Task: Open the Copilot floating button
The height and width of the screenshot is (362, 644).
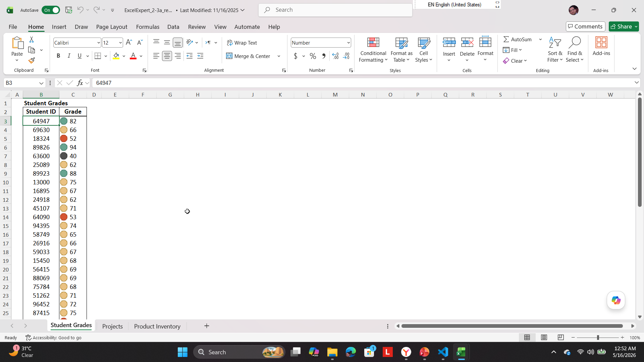Action: pos(616,300)
